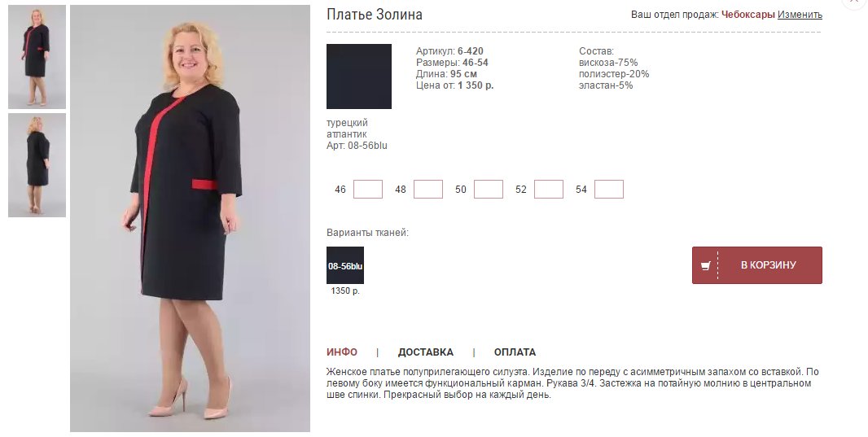
Task: Click the quantity field for size 54
Action: click(609, 189)
